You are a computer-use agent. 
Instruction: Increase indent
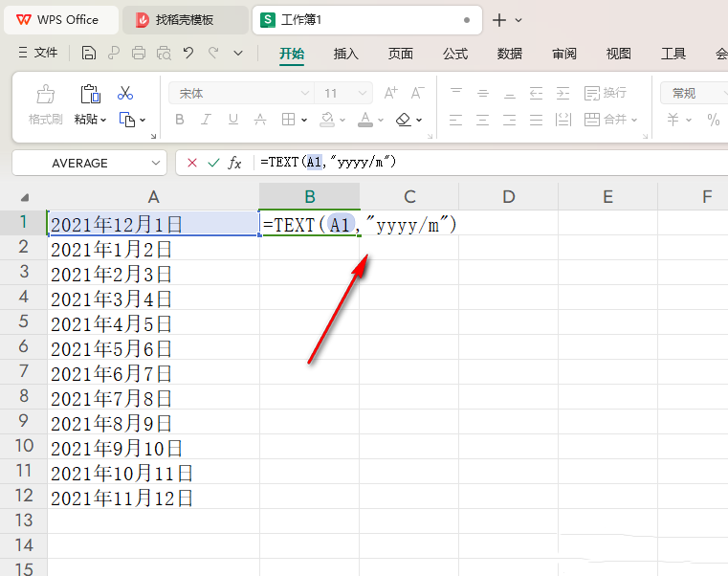563,93
